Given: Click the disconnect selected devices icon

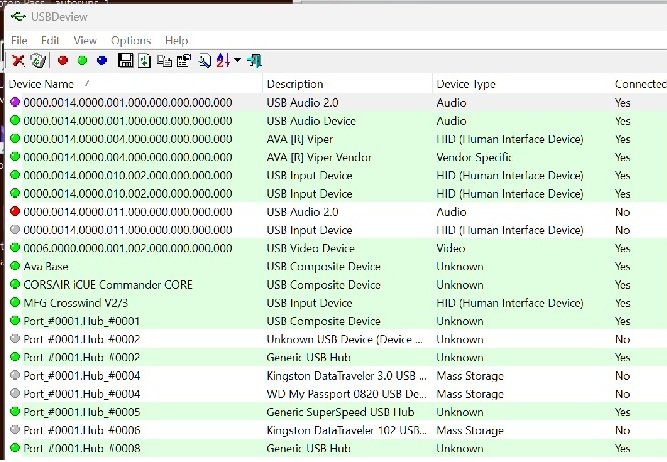Looking at the screenshot, I should click(38, 61).
